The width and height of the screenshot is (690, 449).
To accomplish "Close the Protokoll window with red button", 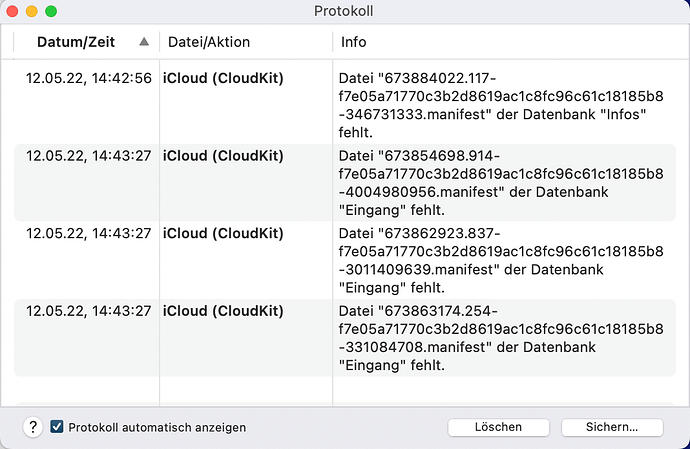I will click(13, 11).
